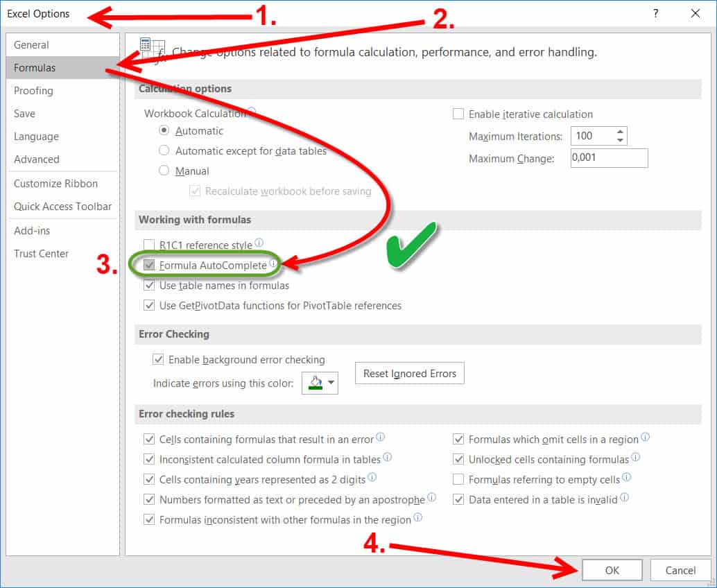Toggle Formulas referring to empty cells
717x588 pixels.
(x=458, y=479)
